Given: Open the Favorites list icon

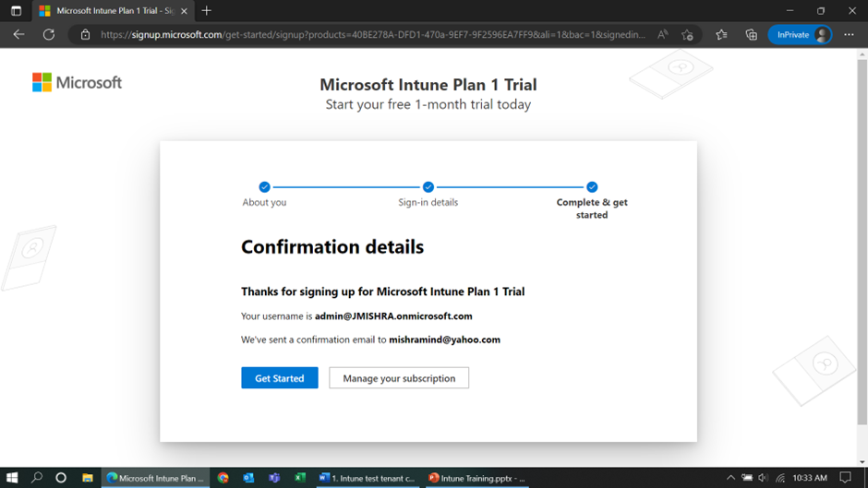Looking at the screenshot, I should pyautogui.click(x=721, y=34).
